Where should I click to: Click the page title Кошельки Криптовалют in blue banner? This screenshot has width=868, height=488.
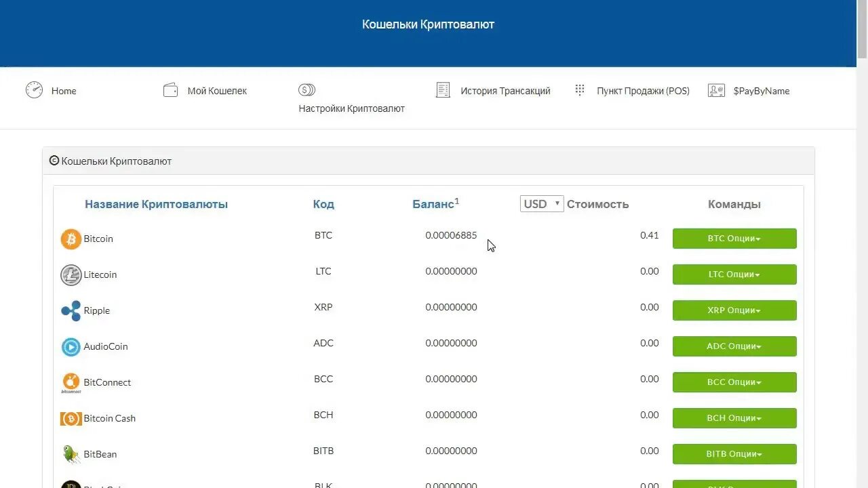[x=429, y=24]
